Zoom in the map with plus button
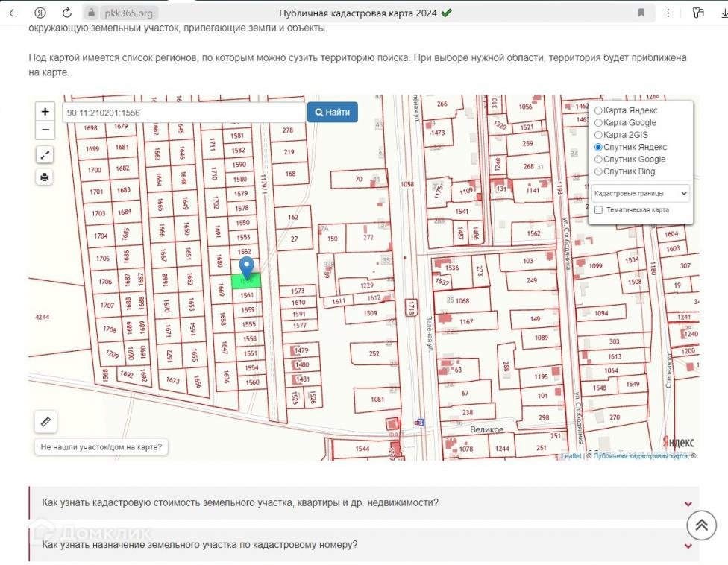 tap(45, 111)
